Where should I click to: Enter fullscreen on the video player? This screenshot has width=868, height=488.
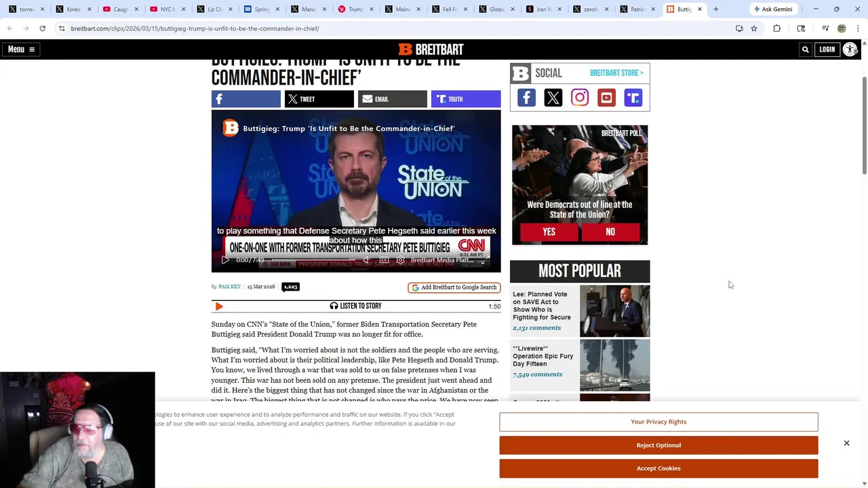tap(487, 260)
